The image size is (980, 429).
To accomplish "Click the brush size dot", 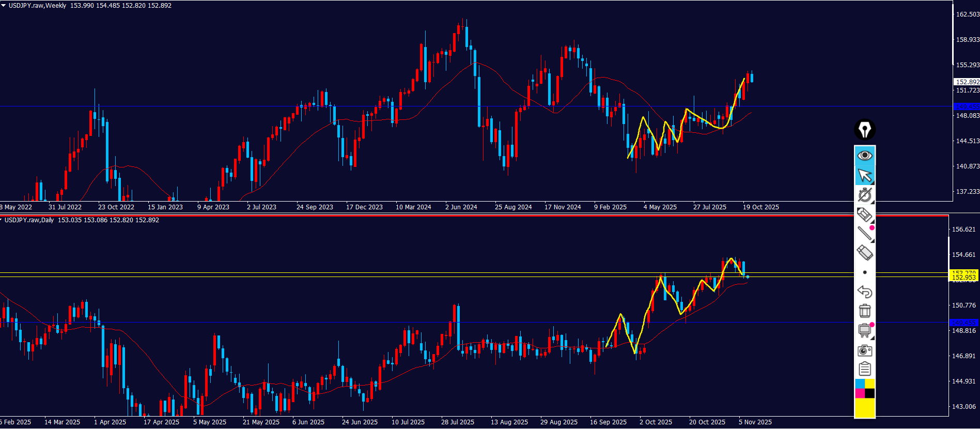I will click(x=864, y=272).
